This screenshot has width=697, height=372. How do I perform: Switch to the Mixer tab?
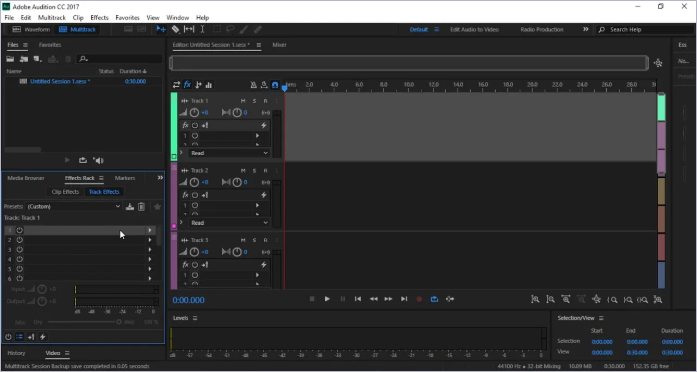tap(280, 45)
